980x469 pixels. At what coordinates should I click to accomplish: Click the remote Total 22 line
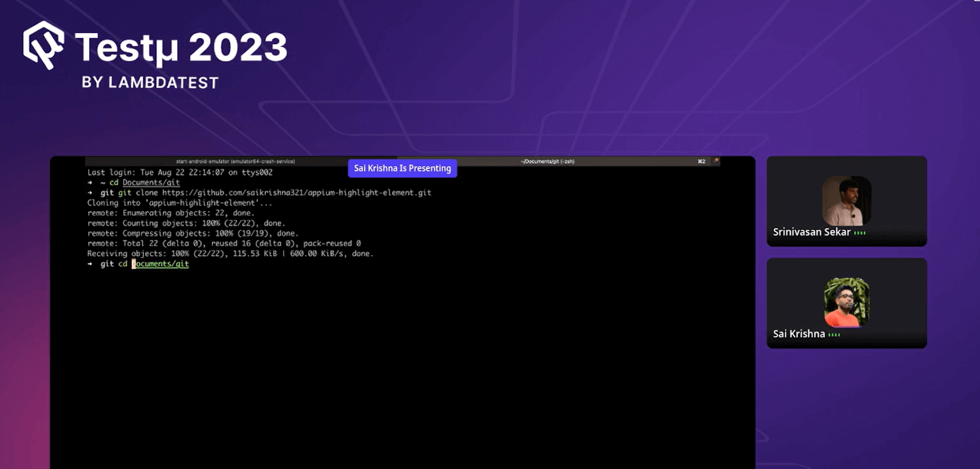(x=224, y=243)
